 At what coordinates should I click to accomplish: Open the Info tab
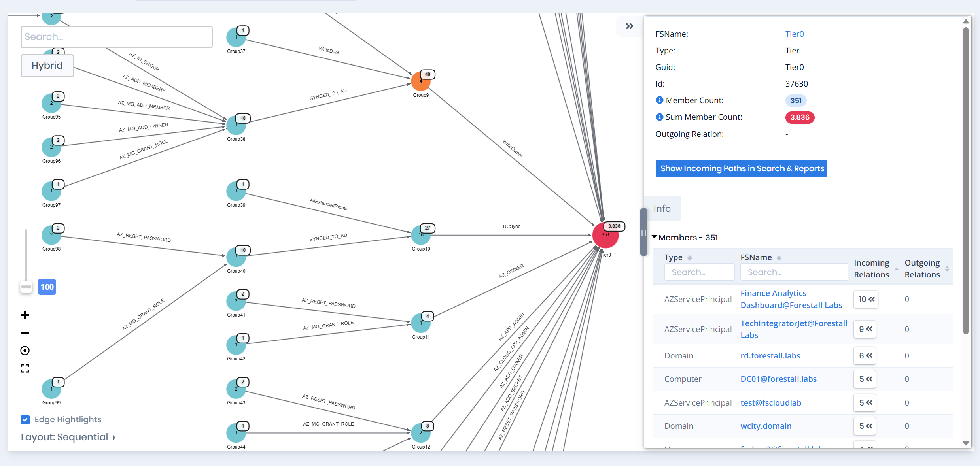[662, 208]
